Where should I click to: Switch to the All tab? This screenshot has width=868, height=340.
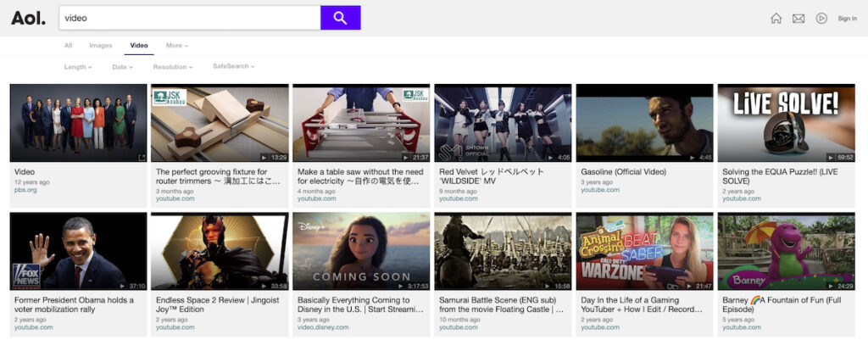[x=68, y=46]
